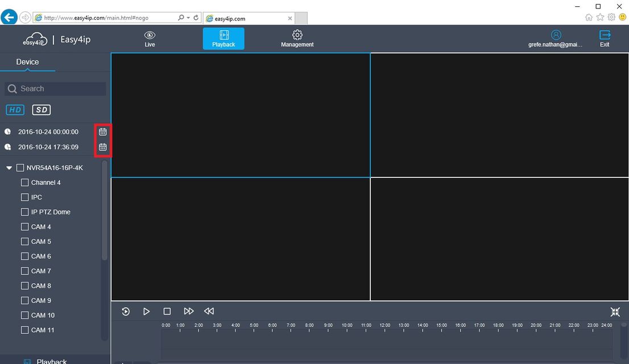
Task: Click the play button in playback controls
Action: [x=146, y=312]
